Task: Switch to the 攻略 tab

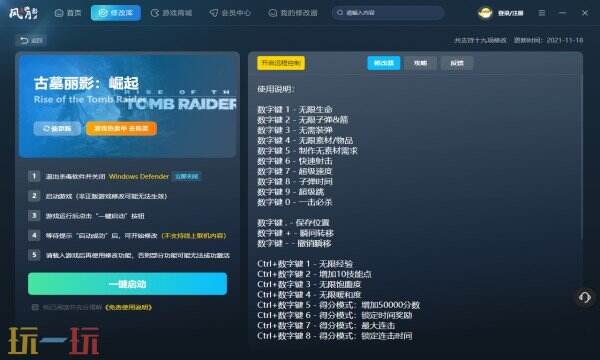Action: click(420, 63)
